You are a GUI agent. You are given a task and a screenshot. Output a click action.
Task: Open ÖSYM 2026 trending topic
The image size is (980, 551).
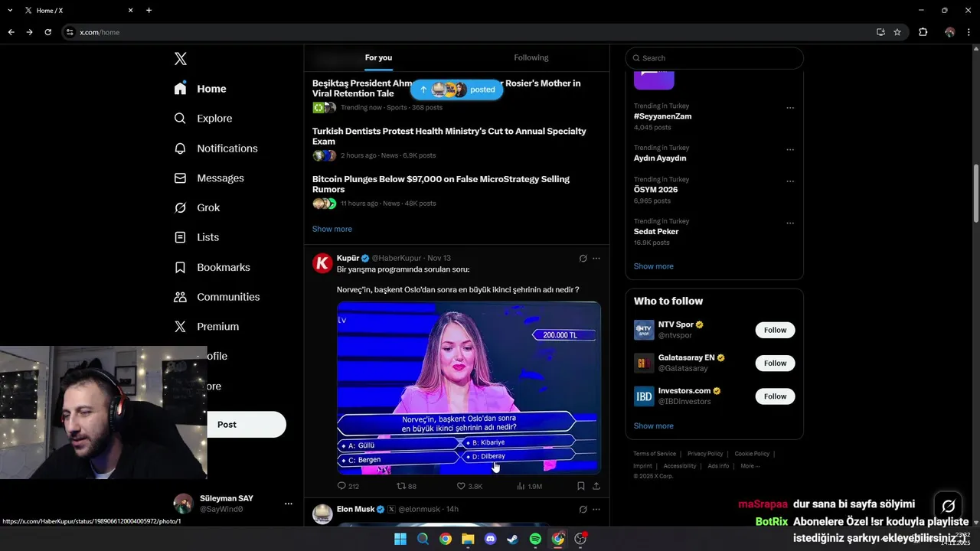pos(655,190)
